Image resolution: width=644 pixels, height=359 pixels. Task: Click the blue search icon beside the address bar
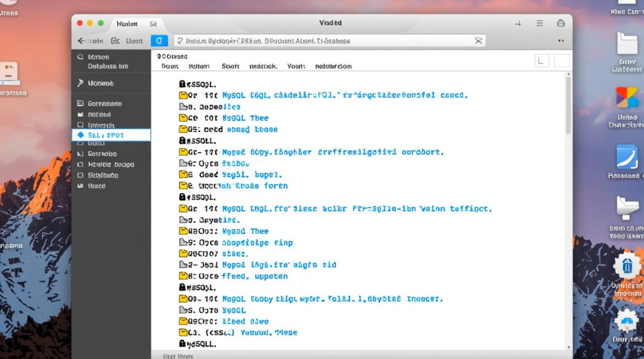coord(160,41)
